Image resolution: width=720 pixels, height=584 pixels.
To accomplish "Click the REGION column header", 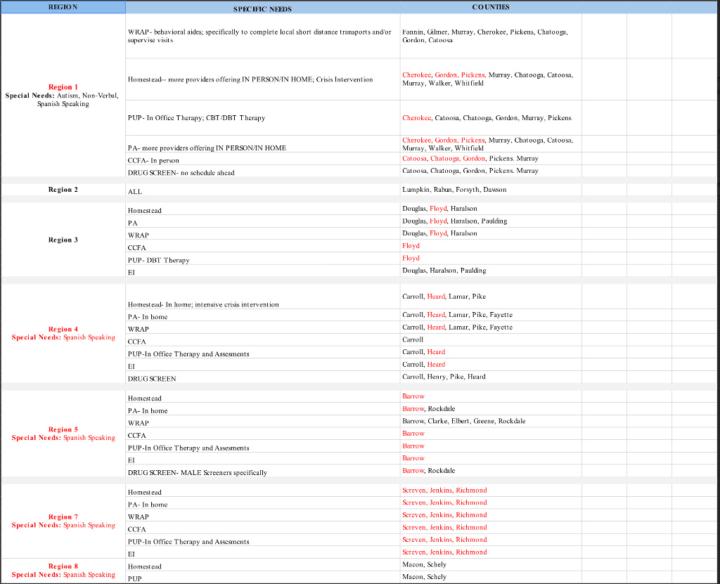I will [x=62, y=6].
